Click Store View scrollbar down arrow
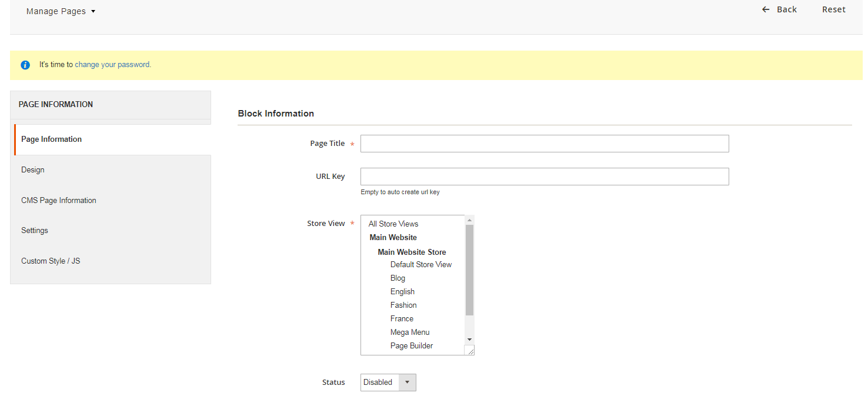Screen dimensions: 868x399 [469, 340]
